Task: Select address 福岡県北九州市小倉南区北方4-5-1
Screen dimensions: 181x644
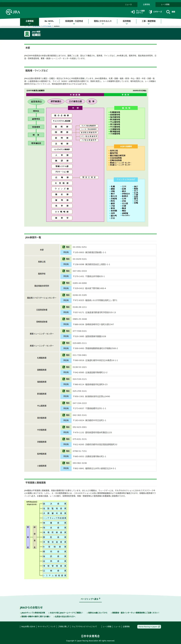Action: 101,469
